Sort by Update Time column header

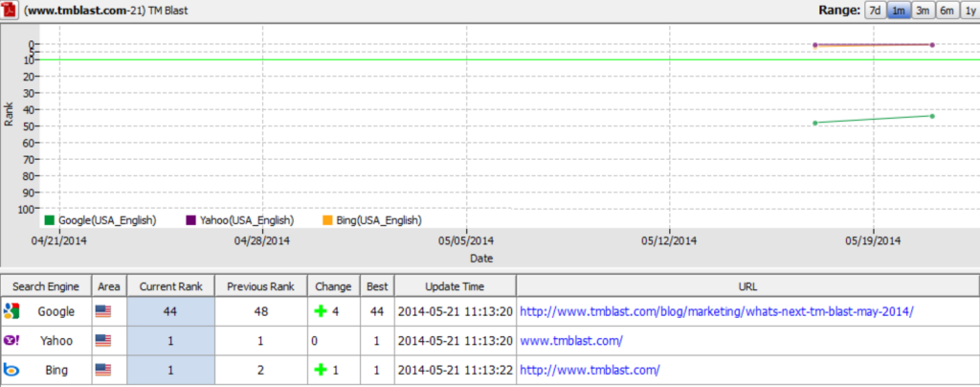[x=455, y=286]
